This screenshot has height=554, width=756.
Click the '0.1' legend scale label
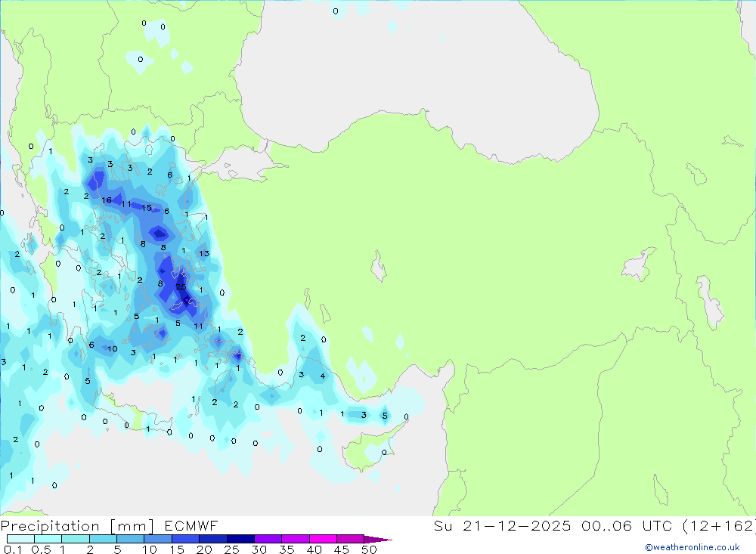pos(13,549)
